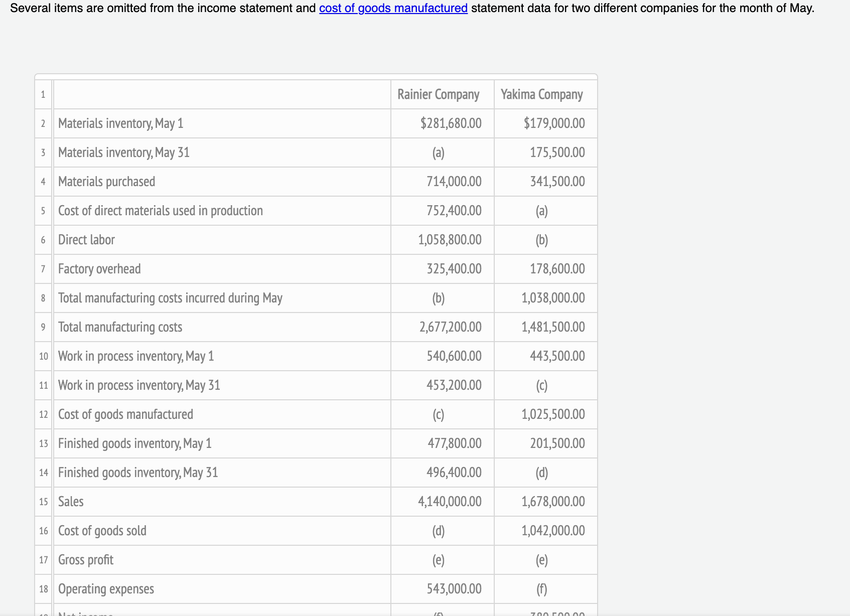The width and height of the screenshot is (850, 616).
Task: Click Finished goods inventory, May 1 label
Action: click(135, 443)
